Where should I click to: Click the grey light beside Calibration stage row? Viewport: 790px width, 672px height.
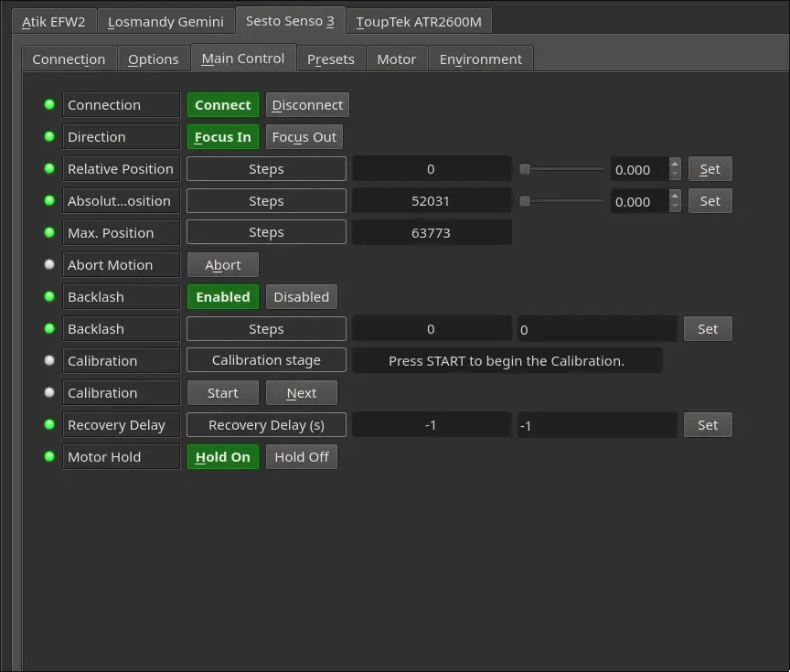click(49, 360)
